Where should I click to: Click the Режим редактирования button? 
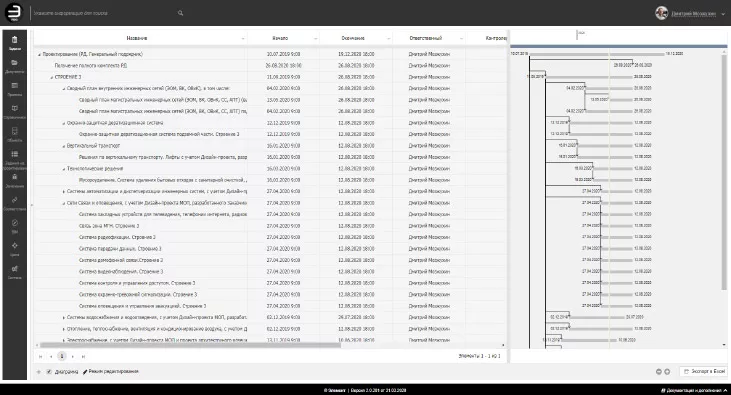pos(110,372)
